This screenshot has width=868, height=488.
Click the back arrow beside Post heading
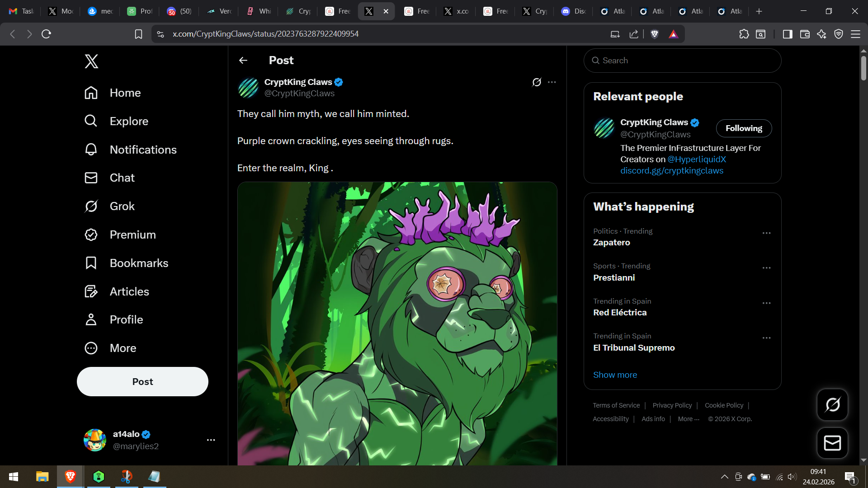[x=243, y=60]
